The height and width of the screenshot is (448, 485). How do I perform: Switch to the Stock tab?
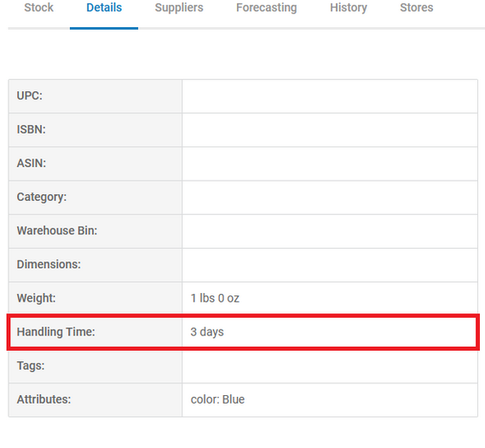click(x=38, y=8)
